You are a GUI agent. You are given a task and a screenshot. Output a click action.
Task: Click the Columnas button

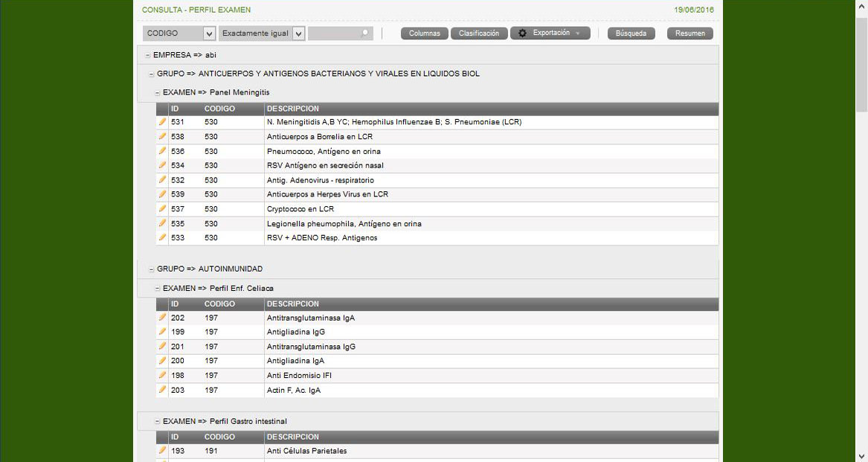[425, 33]
